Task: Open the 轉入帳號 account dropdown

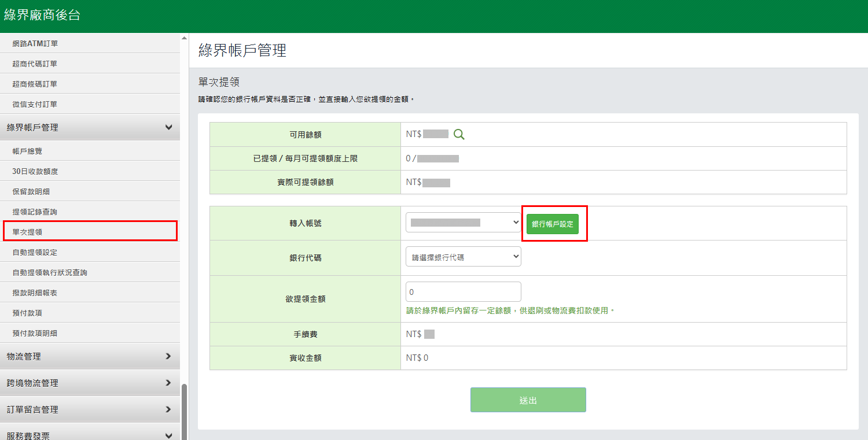Action: [464, 222]
